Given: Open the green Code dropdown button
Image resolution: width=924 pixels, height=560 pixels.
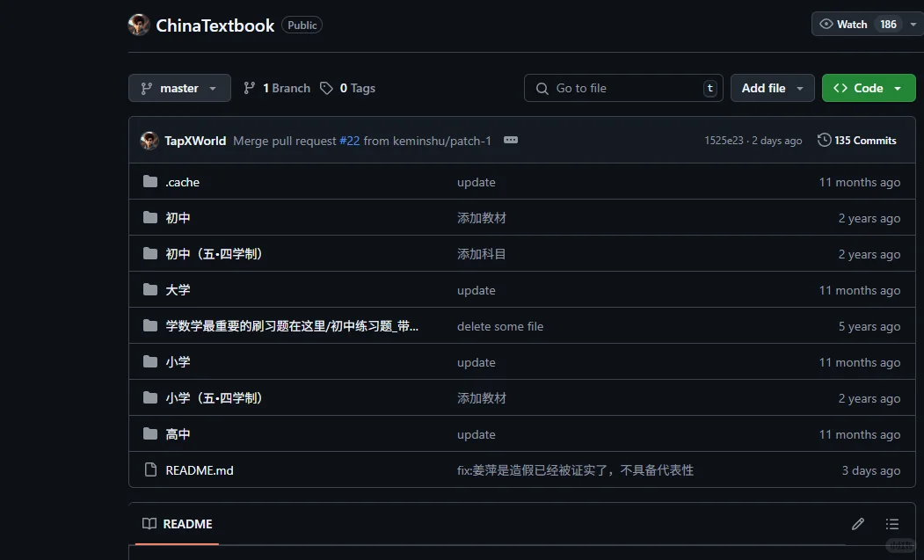Looking at the screenshot, I should (869, 88).
